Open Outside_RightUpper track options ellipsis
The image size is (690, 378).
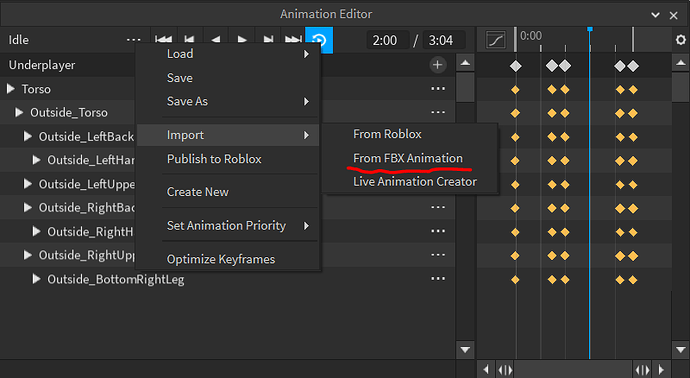pos(438,255)
